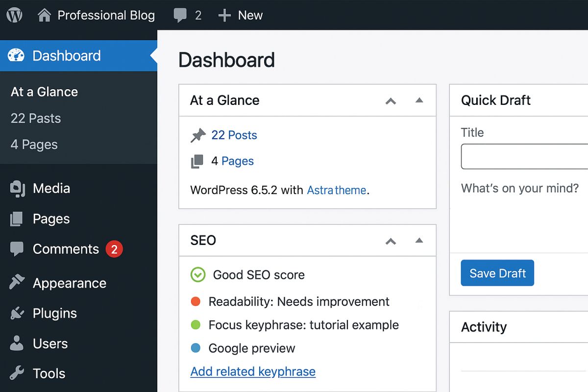Click the Save Draft button
Viewport: 588px width, 392px height.
pyautogui.click(x=497, y=273)
